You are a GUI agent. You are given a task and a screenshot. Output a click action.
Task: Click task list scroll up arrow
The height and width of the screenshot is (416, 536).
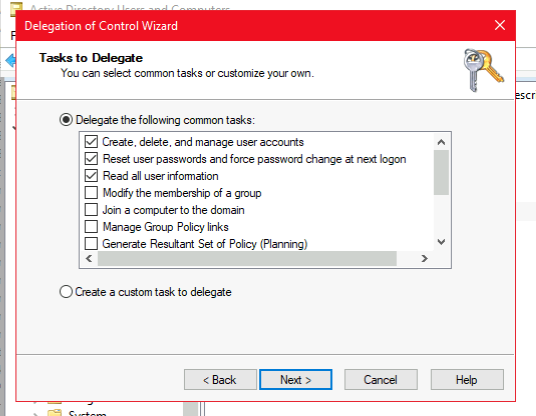441,142
